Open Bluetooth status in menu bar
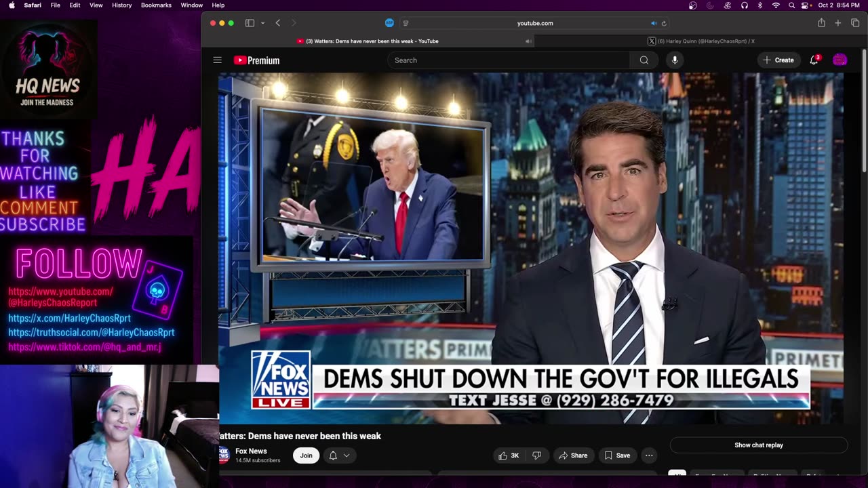 [x=760, y=5]
